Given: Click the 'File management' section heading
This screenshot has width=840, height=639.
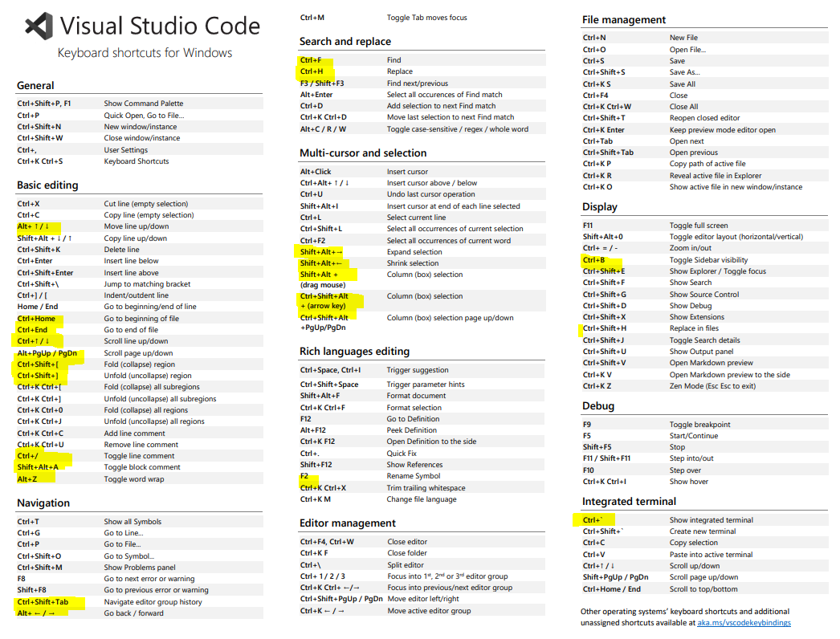Looking at the screenshot, I should [x=624, y=20].
